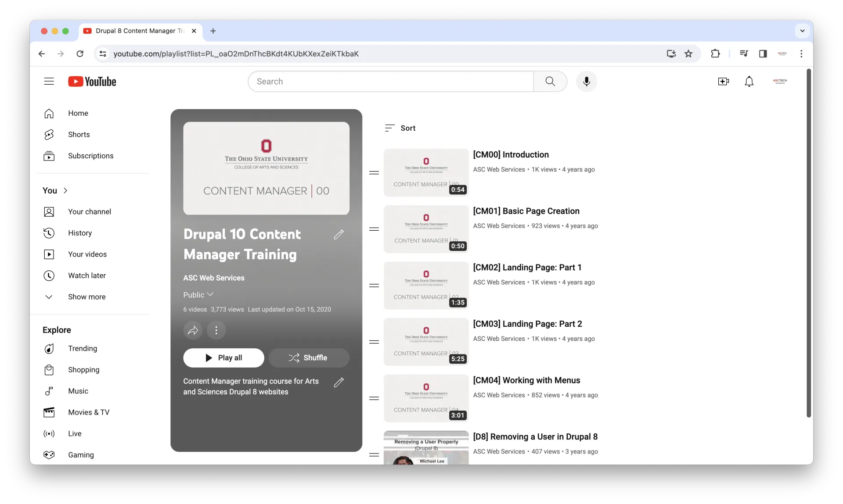Open a new browser tab
843x504 pixels.
point(213,31)
